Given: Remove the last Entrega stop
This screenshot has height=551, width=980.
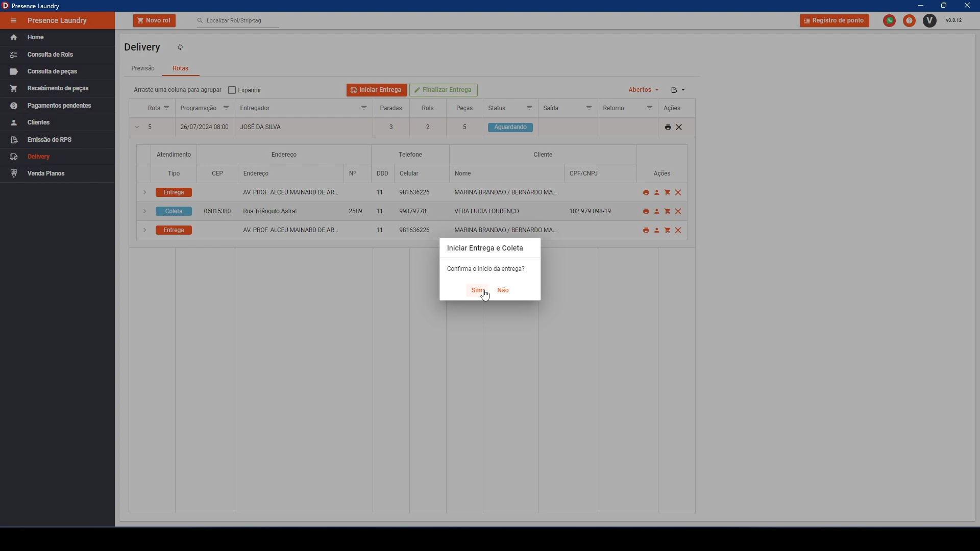Looking at the screenshot, I should point(678,231).
